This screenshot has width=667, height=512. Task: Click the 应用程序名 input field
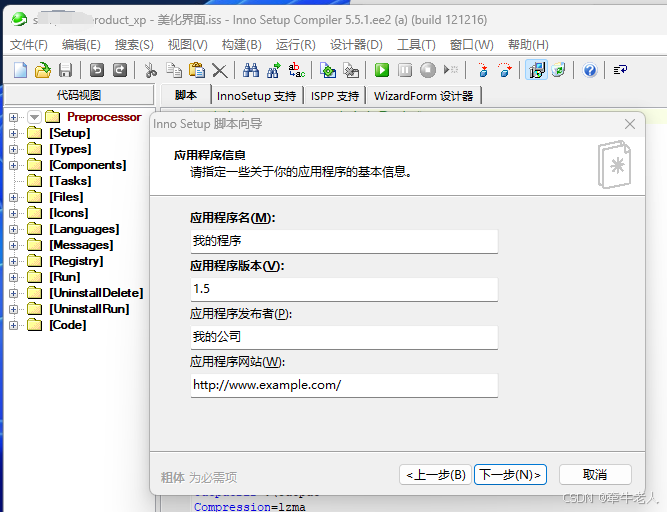point(344,242)
